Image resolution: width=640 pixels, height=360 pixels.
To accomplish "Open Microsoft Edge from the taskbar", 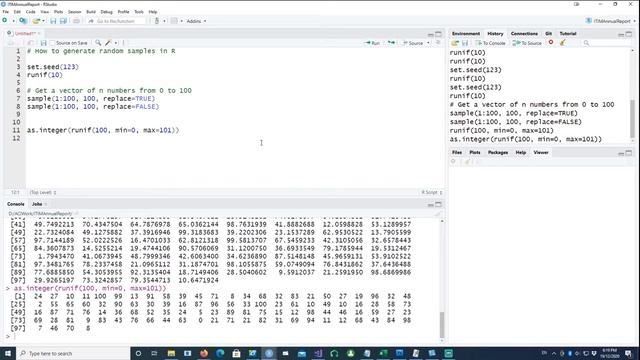I will click(220, 353).
